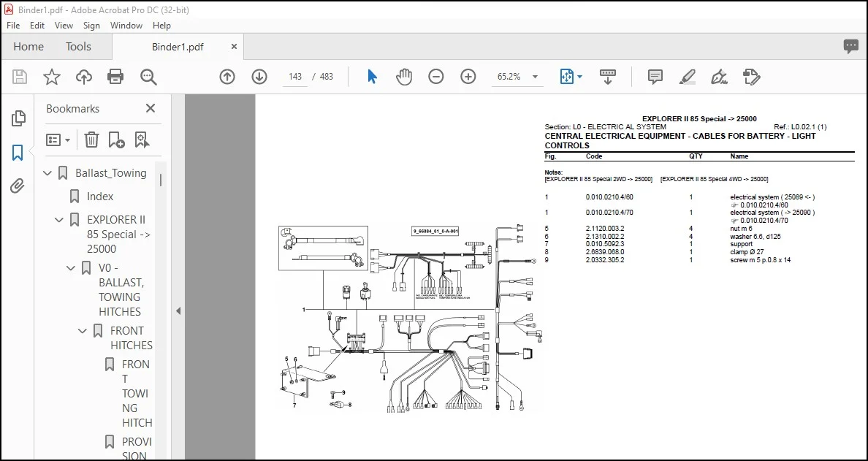Open the Index bookmark
868x461 pixels.
click(x=100, y=197)
